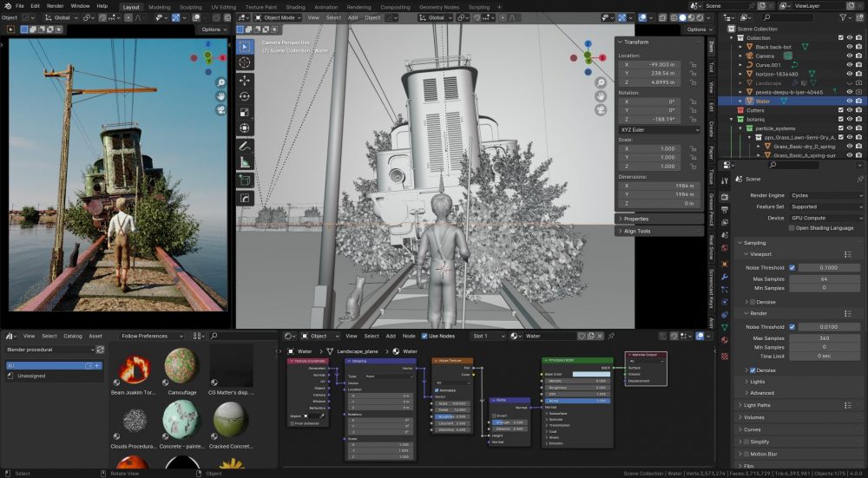Lock the Location X transform value
The image size is (868, 478).
click(x=693, y=65)
